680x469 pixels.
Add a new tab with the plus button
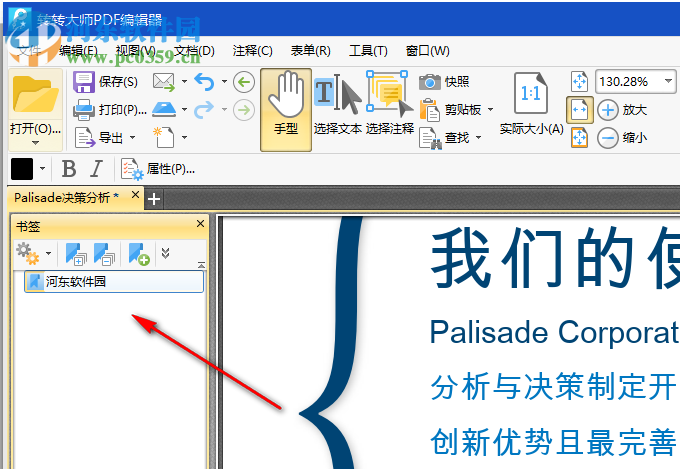point(154,199)
